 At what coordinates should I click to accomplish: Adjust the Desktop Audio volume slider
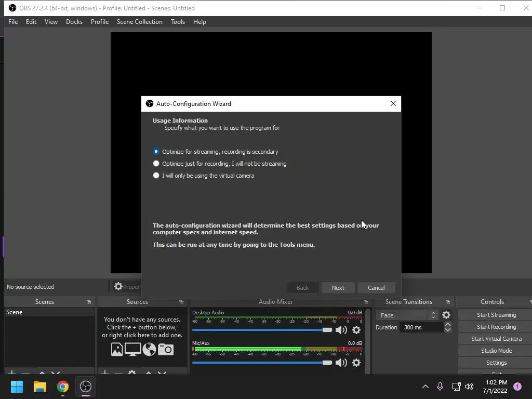tap(262, 330)
